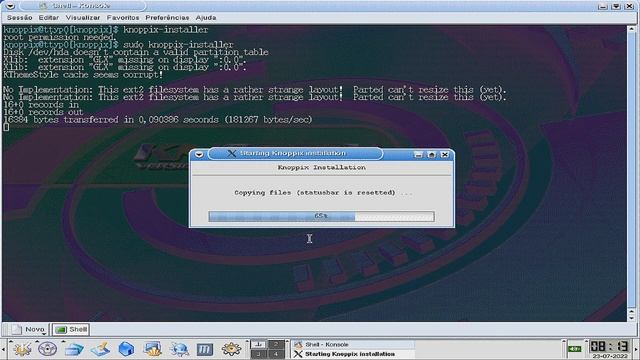Click 'Copying files (statusbar is resetted)' text
This screenshot has height=360, width=640.
pos(315,193)
